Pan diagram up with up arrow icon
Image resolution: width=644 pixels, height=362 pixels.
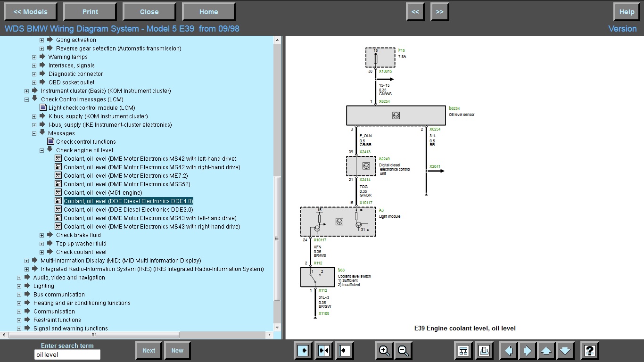point(546,351)
